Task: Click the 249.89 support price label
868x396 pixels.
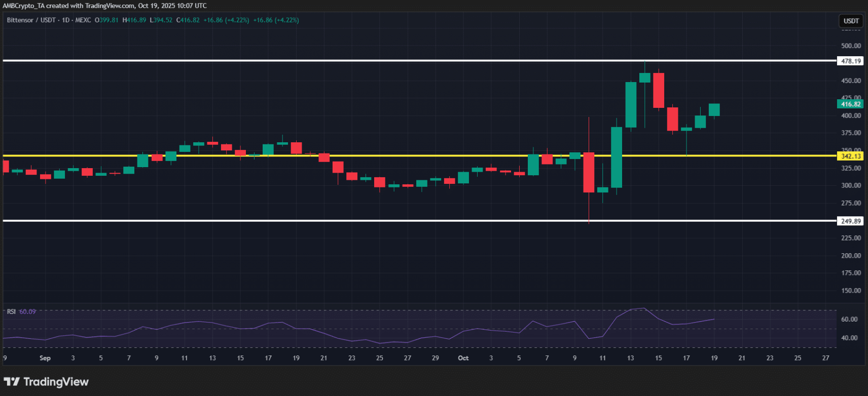Action: coord(851,221)
